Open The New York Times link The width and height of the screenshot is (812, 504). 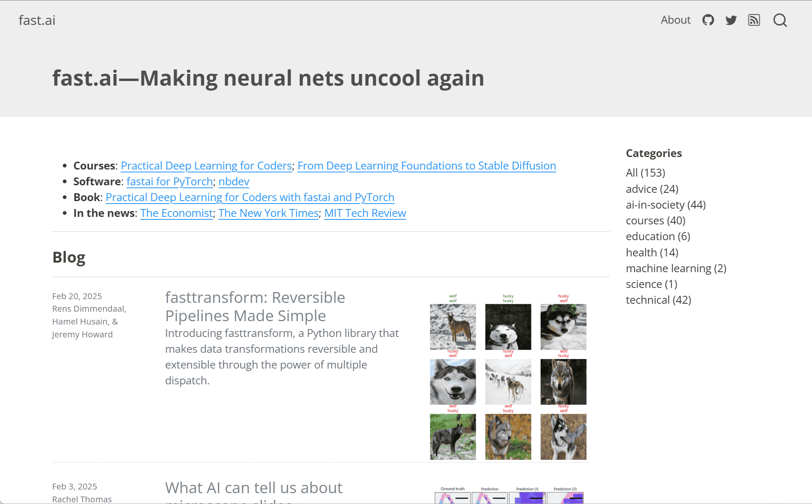pyautogui.click(x=269, y=213)
